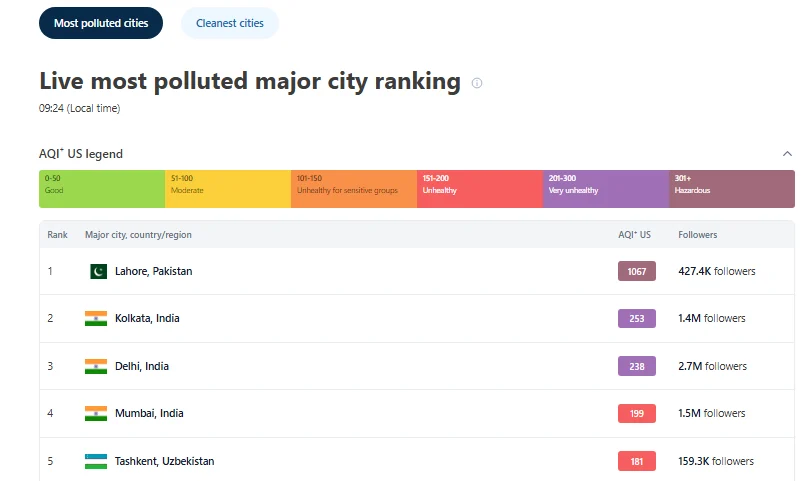
Task: Click the yellow Moderate 51-100 legend swatch
Action: pos(227,189)
